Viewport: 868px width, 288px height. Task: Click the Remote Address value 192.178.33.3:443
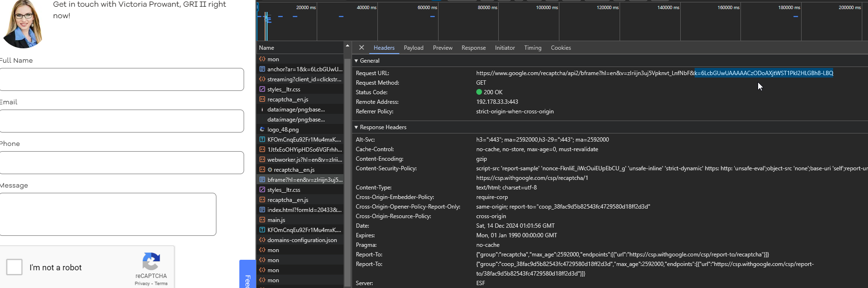pos(497,102)
